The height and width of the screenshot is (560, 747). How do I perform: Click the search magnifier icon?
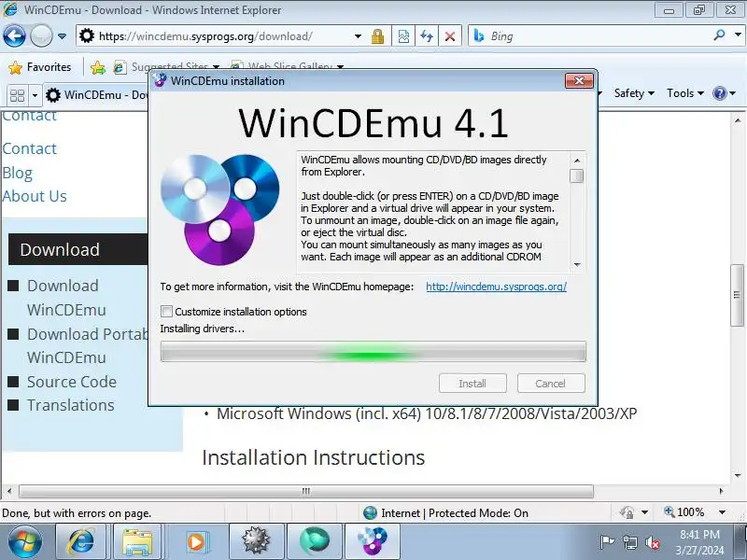coord(719,35)
